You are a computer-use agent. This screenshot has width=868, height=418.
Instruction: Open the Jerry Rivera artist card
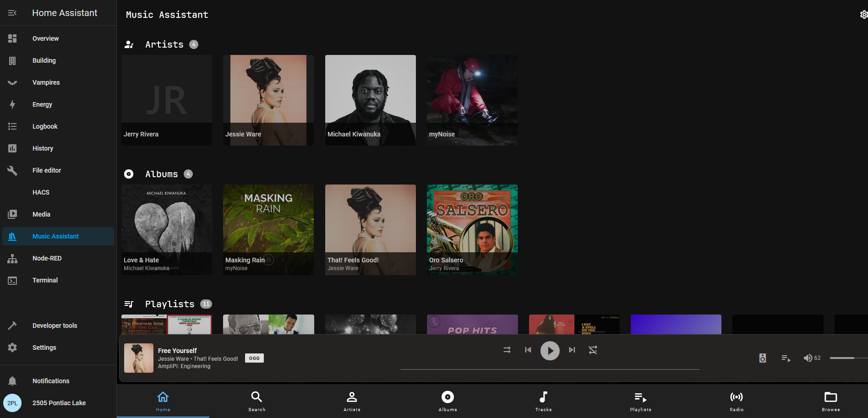(167, 100)
